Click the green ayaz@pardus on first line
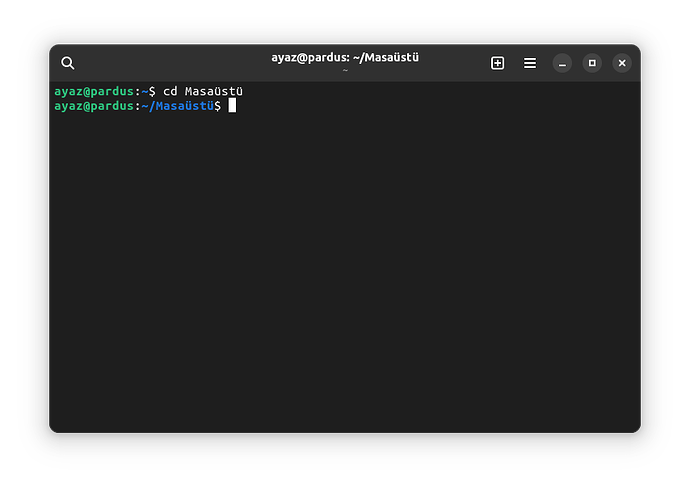 click(x=93, y=91)
